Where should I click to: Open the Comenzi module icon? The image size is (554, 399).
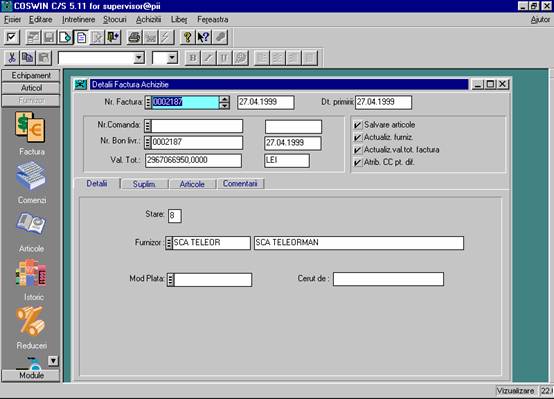click(31, 176)
